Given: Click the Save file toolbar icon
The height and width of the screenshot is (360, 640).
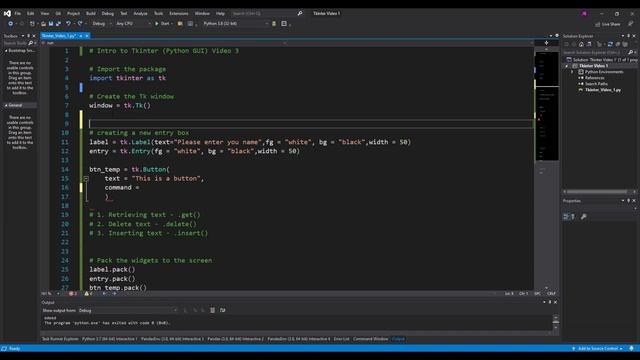Looking at the screenshot, I should click(x=51, y=24).
